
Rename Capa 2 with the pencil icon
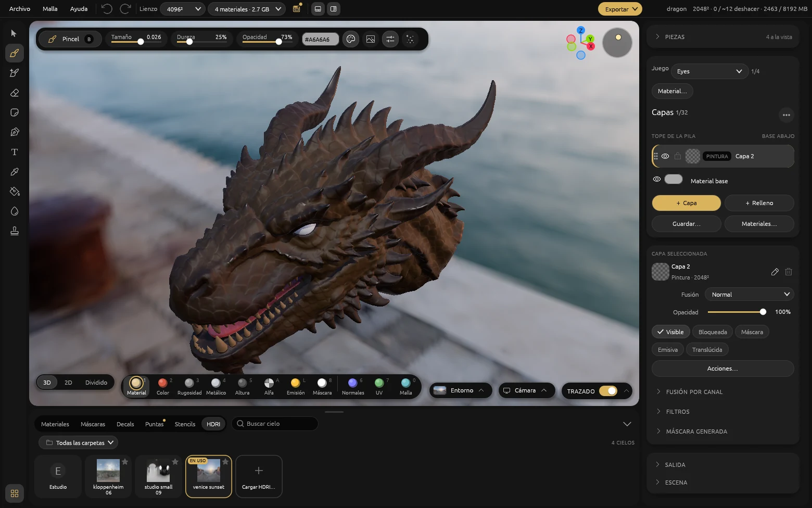(x=775, y=272)
